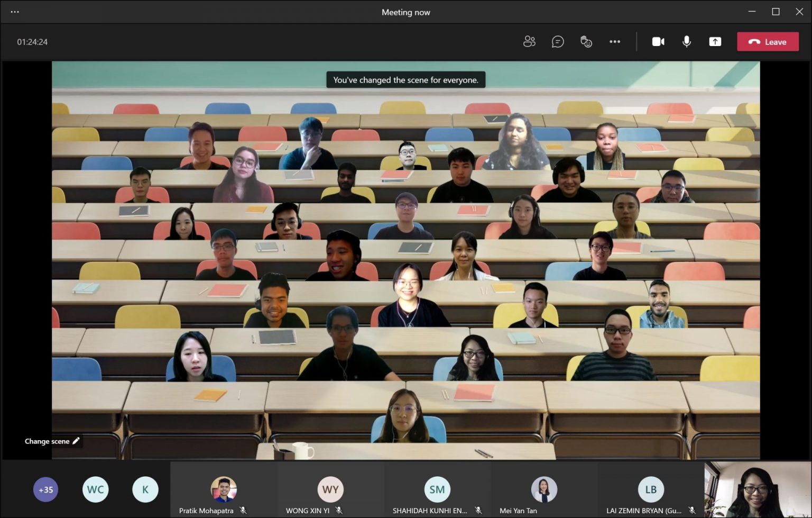The height and width of the screenshot is (518, 812).
Task: Select Mei Yan Tan's video tile
Action: point(544,489)
